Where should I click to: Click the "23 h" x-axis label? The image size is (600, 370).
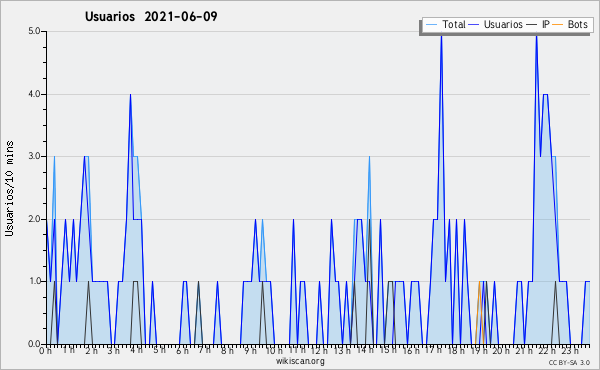click(569, 350)
